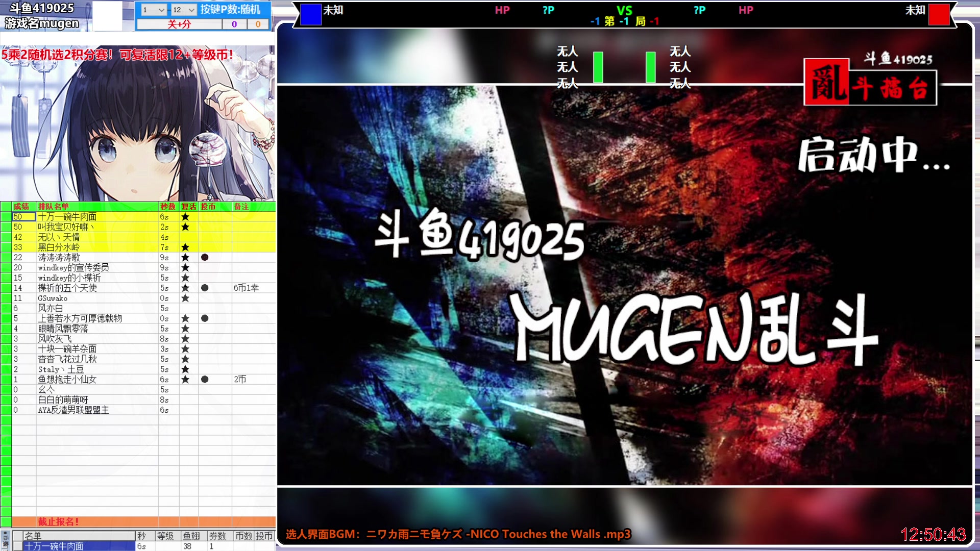This screenshot has width=980, height=551.
Task: Click the red player color square
Action: (939, 14)
